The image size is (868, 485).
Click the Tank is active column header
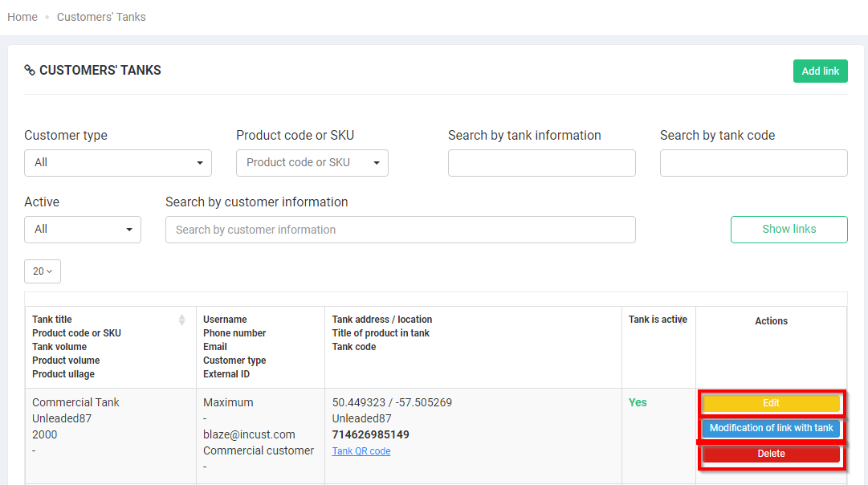tap(658, 320)
